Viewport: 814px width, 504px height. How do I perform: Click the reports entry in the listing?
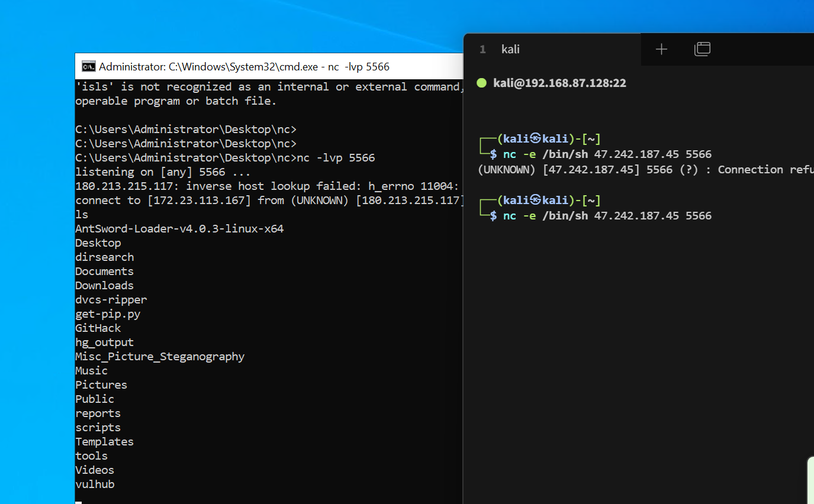(98, 413)
